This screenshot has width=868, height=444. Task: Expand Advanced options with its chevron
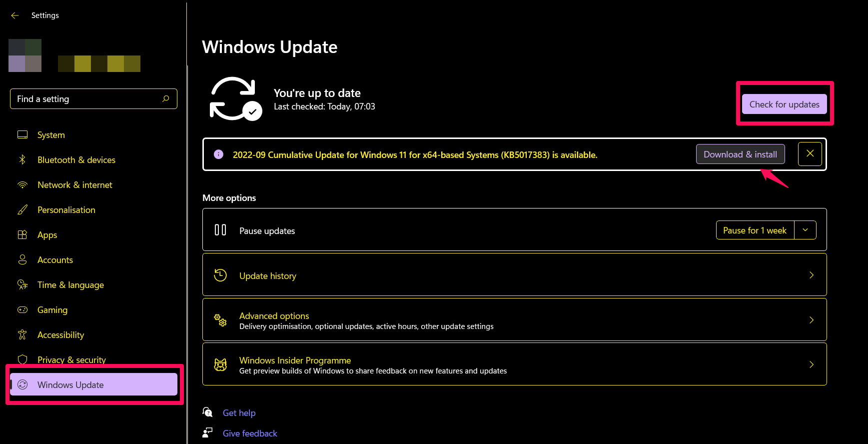point(812,320)
